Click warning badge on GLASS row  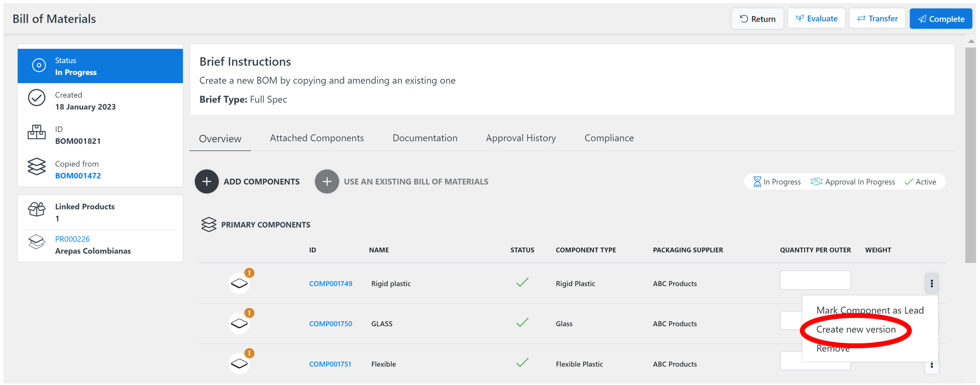coord(249,313)
